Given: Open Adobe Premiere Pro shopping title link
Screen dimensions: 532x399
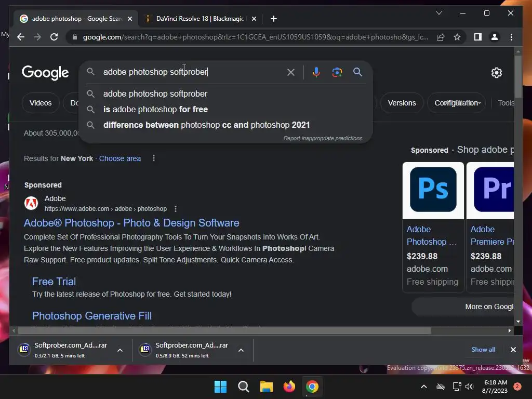Looking at the screenshot, I should pyautogui.click(x=492, y=235).
